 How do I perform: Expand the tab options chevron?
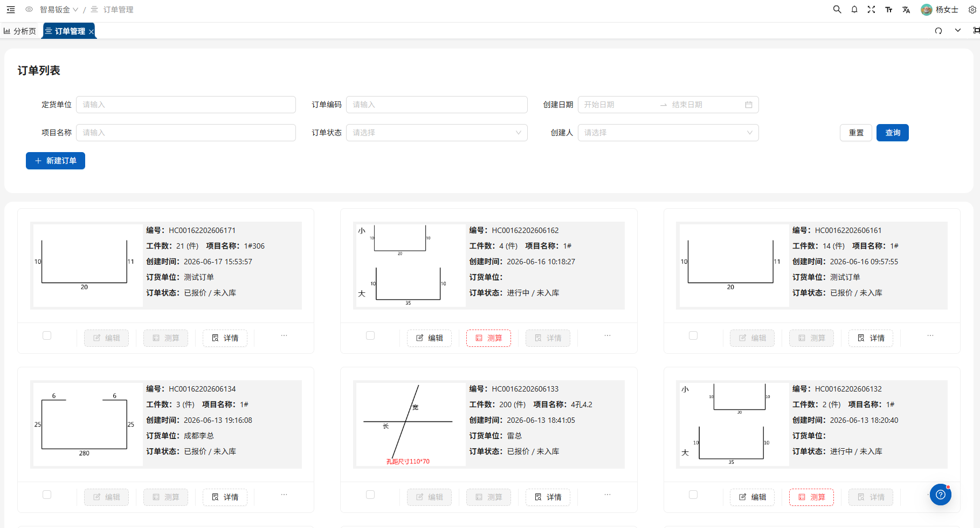(958, 31)
